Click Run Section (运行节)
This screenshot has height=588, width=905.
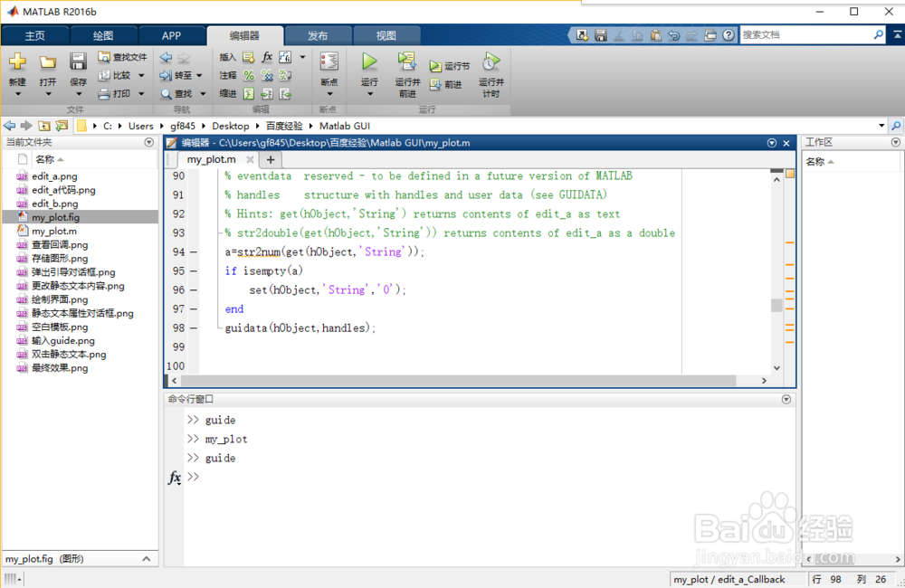[x=450, y=66]
